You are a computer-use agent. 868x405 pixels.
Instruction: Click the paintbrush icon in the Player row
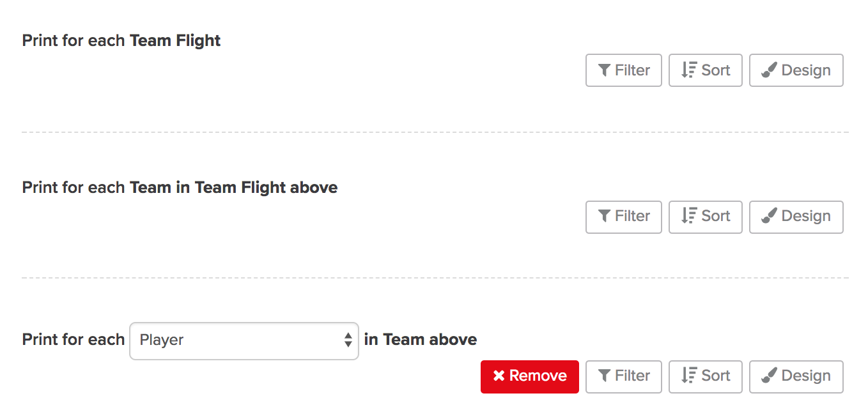pos(770,376)
